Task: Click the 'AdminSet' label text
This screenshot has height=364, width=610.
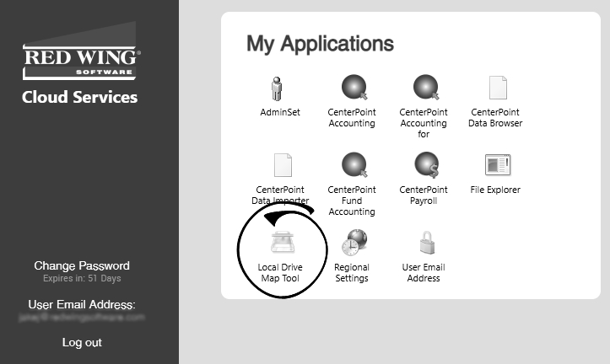Action: 280,112
